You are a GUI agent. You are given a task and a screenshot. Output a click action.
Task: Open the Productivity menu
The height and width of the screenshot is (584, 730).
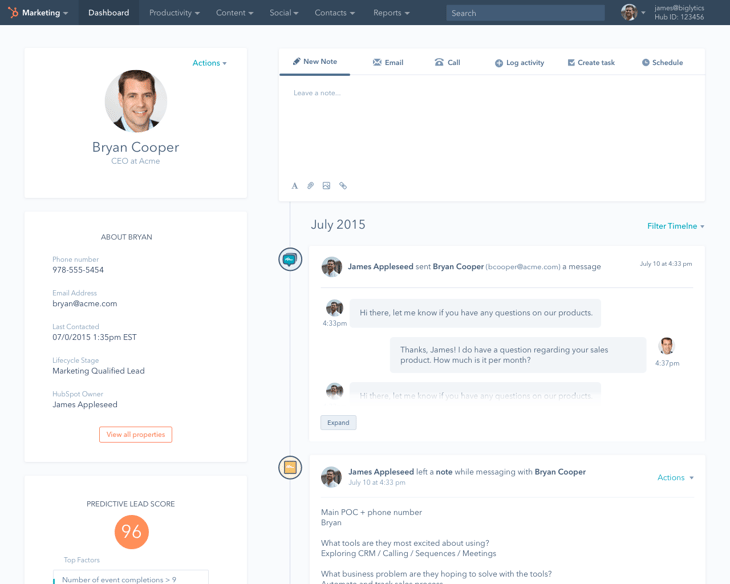[174, 13]
